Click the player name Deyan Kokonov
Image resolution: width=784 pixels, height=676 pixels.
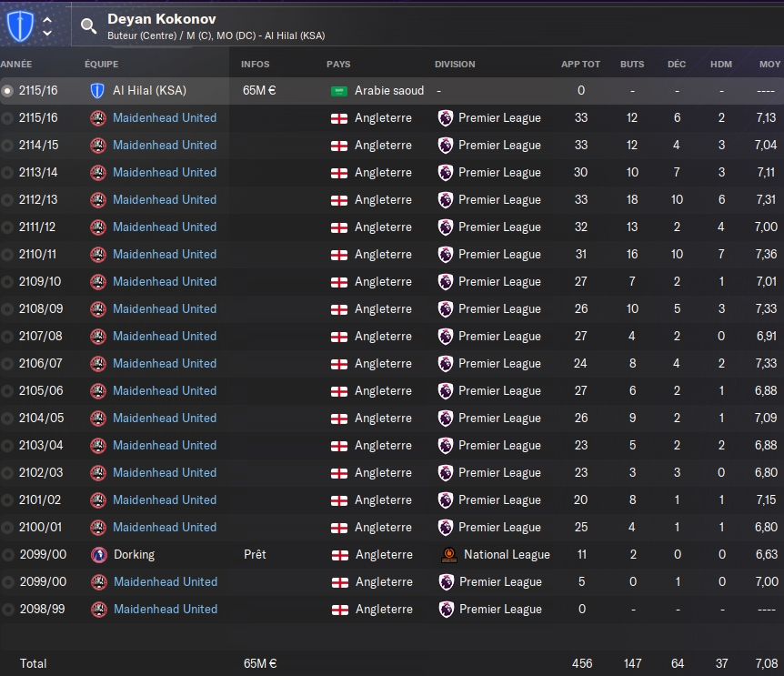(x=162, y=19)
